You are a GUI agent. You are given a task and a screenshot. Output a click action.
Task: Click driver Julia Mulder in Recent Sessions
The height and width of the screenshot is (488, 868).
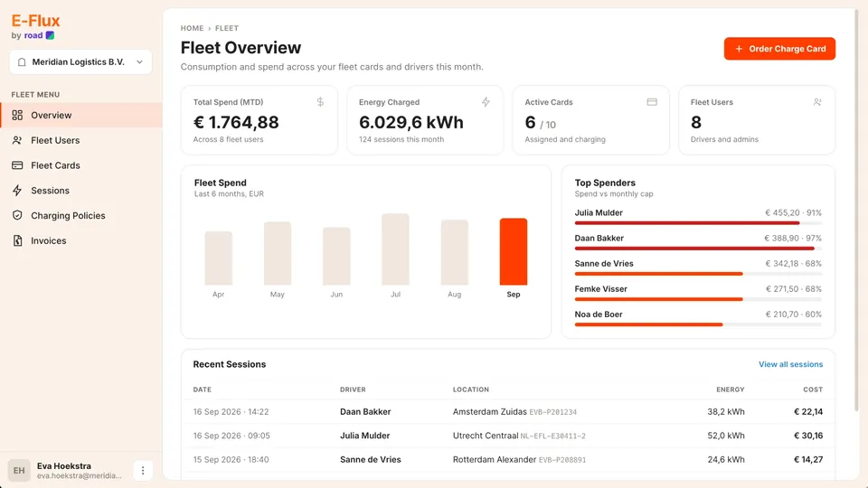(364, 436)
